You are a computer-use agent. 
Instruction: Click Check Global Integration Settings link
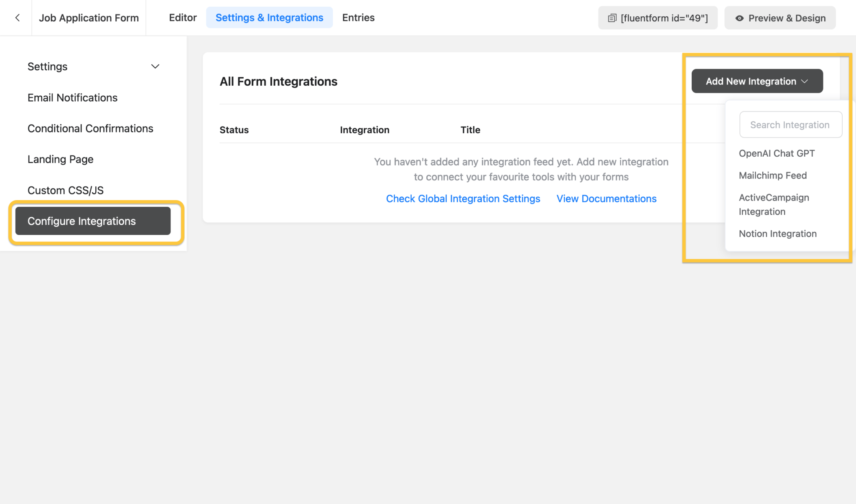point(463,199)
